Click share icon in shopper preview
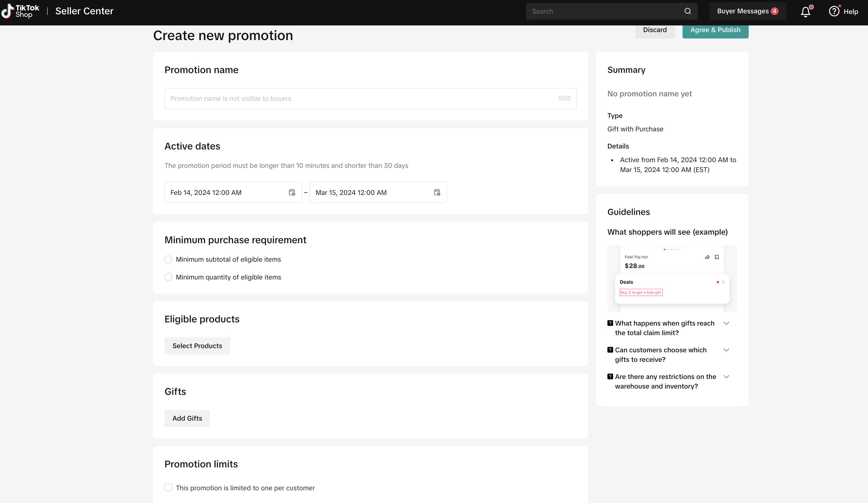Screen dimensions: 868x503 pyautogui.click(x=707, y=257)
